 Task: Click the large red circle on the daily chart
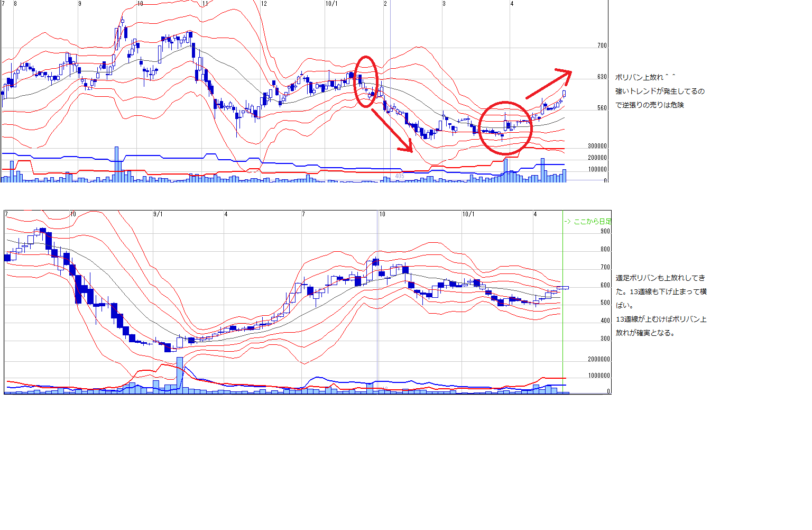[x=505, y=128]
